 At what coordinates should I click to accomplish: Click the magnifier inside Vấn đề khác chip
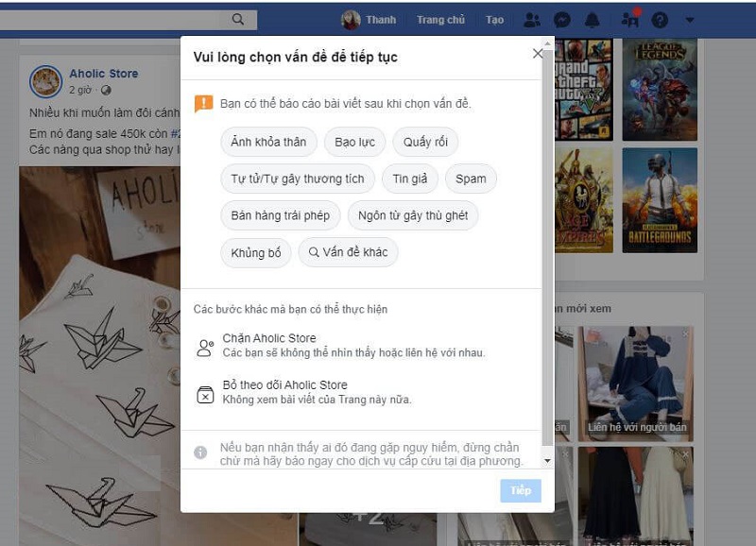pyautogui.click(x=312, y=252)
